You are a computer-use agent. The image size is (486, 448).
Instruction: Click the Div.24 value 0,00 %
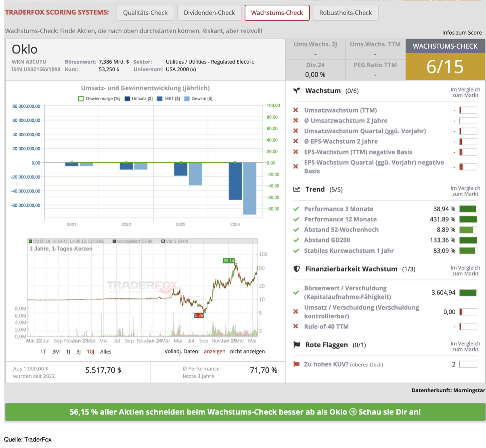[x=315, y=75]
